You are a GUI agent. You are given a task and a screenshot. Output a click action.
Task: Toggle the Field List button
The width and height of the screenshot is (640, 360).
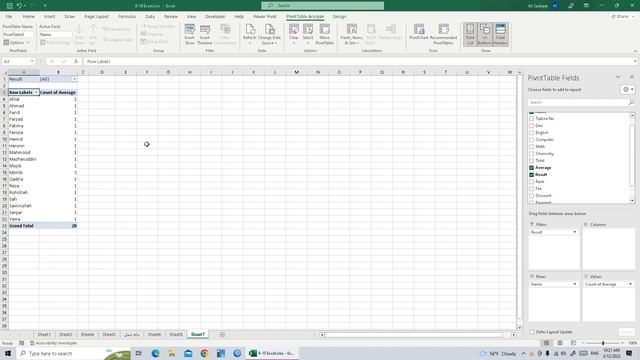coord(470,34)
